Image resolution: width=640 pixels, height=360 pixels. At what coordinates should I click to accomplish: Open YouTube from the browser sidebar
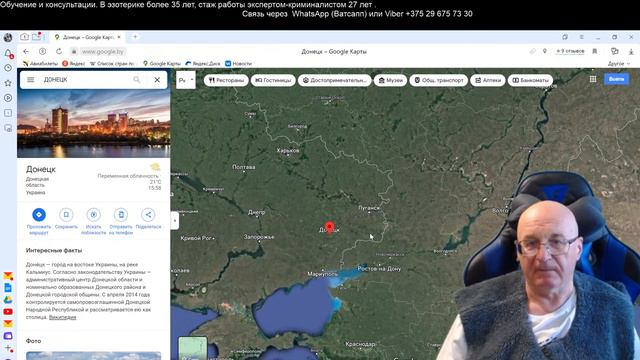[x=8, y=311]
